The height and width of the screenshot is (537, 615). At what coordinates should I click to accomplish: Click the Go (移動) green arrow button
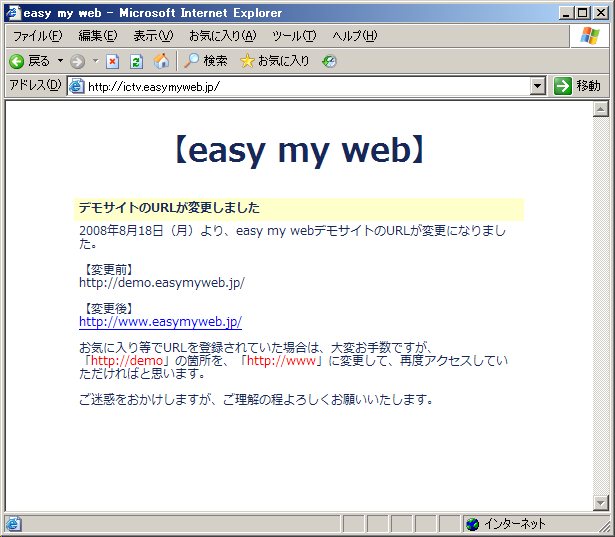point(563,86)
